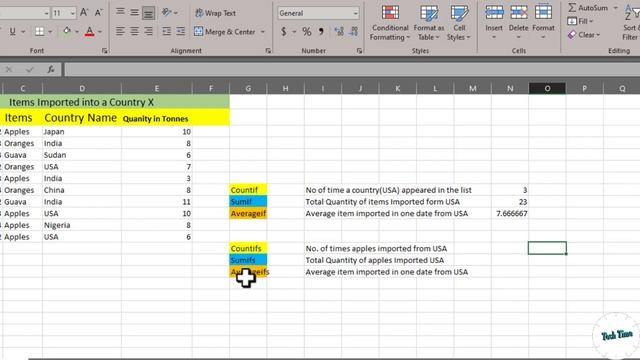Open Number format dialog launcher
The height and width of the screenshot is (360, 640).
click(x=359, y=51)
